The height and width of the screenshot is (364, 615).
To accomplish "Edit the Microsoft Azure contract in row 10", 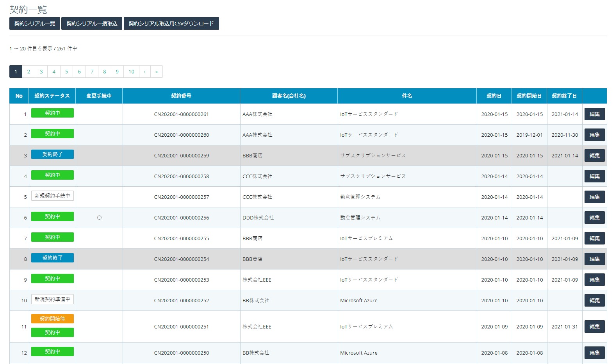I will (x=594, y=300).
